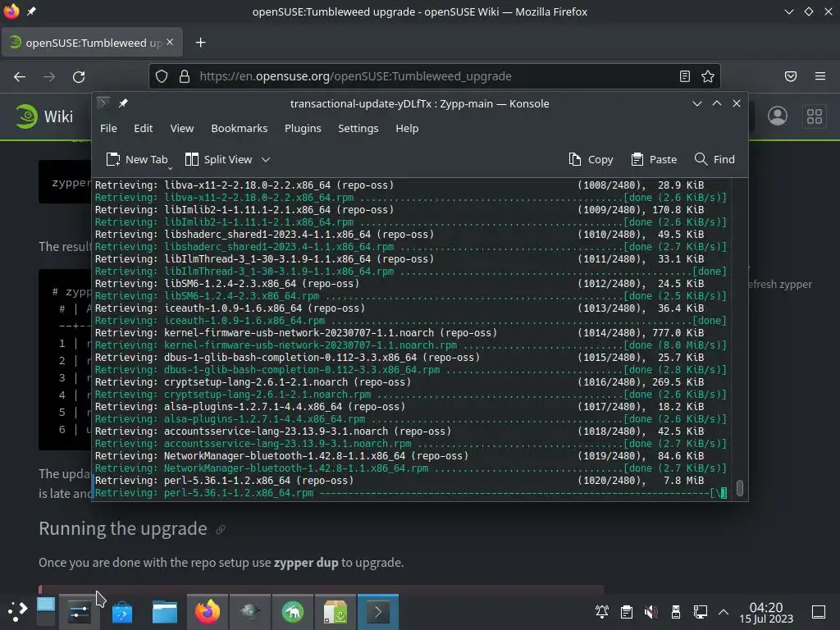Bookmark this page with the star icon

pyautogui.click(x=708, y=76)
